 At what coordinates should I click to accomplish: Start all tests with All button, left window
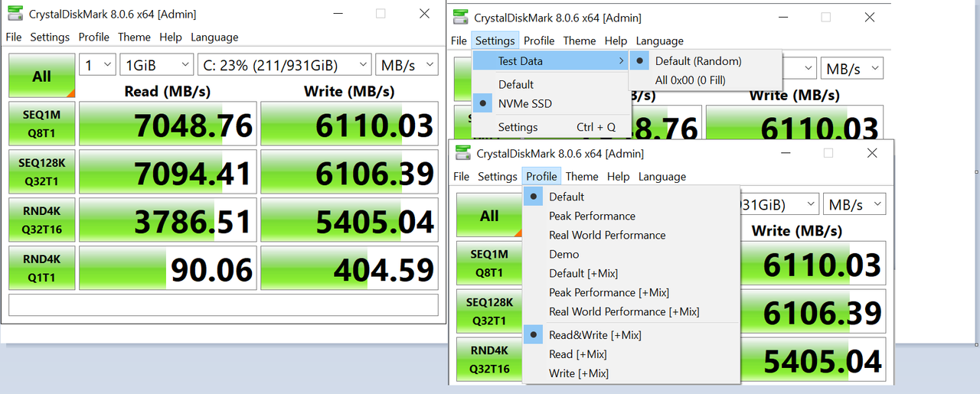click(x=42, y=76)
